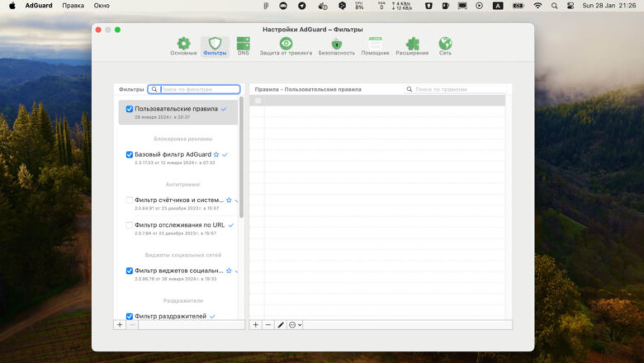Viewport: 644px width, 363px height.
Task: Open Spotlight search in menu bar
Action: pos(555,6)
